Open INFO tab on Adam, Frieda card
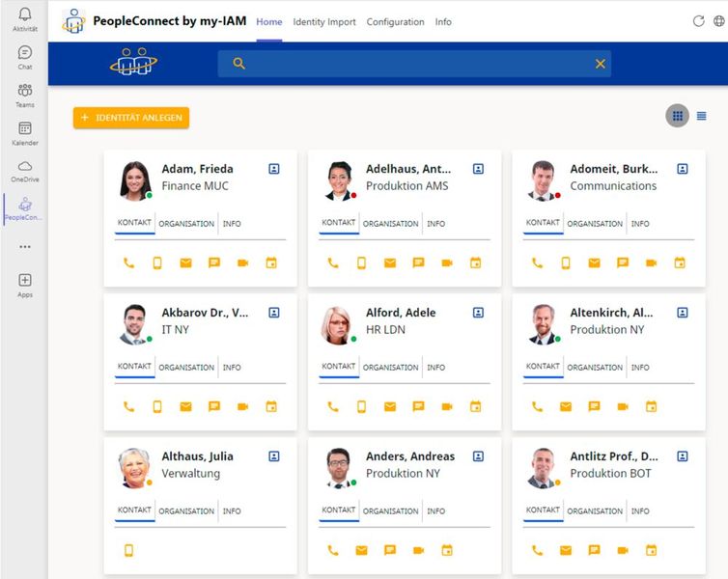Viewport: 728px width, 579px height. click(x=232, y=224)
